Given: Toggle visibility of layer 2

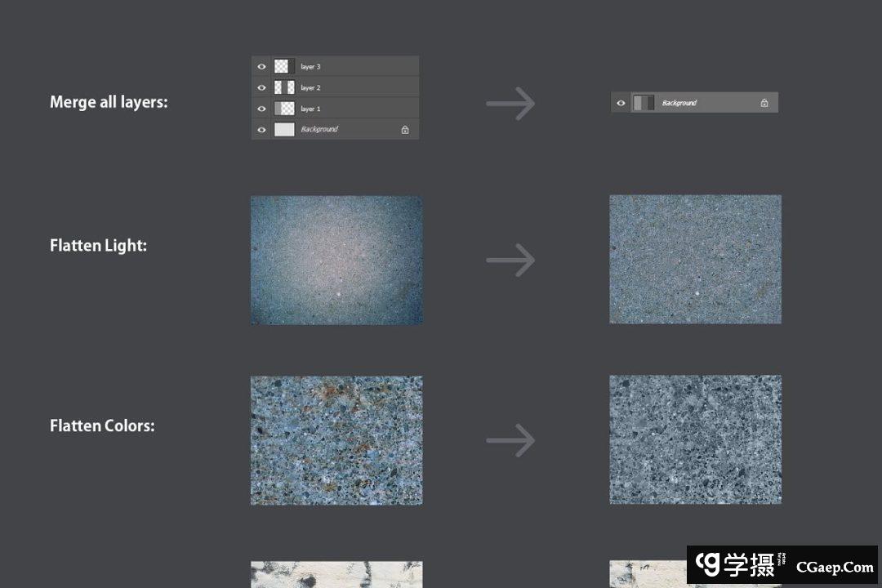Looking at the screenshot, I should click(x=262, y=87).
